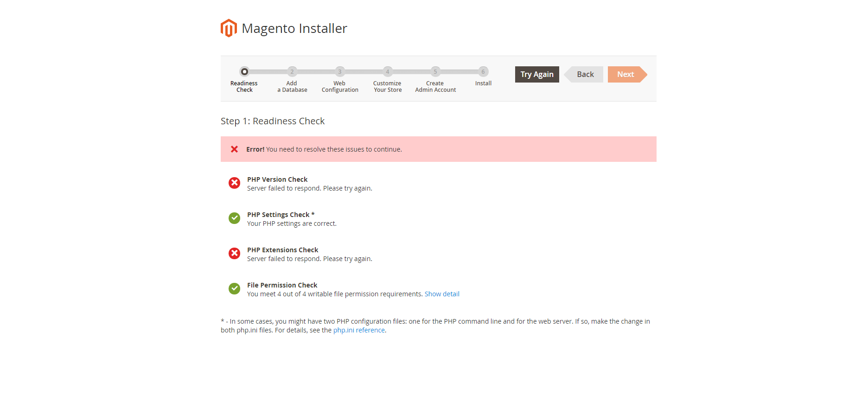The height and width of the screenshot is (396, 868).
Task: Click the PHP Extensions Check failed icon
Action: click(235, 254)
